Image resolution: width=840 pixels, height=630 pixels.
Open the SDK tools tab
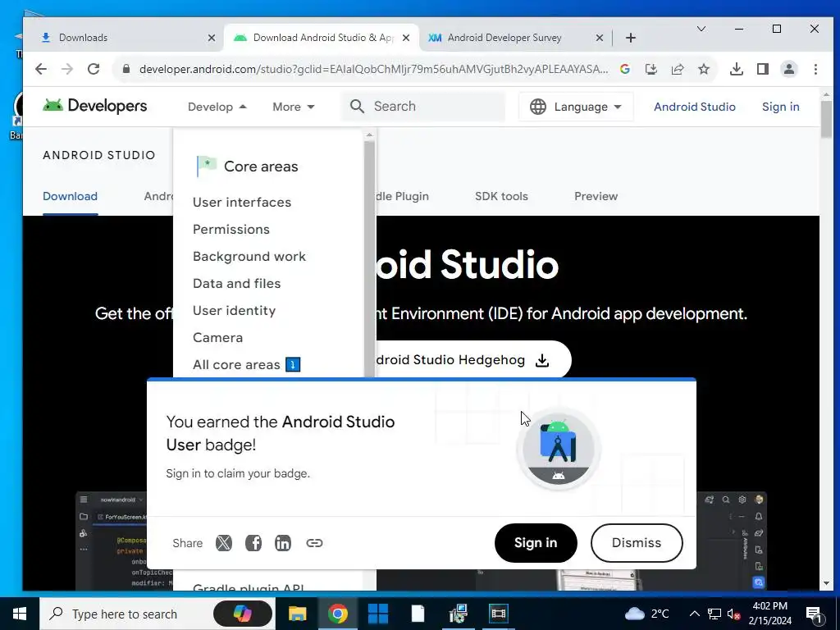[501, 196]
